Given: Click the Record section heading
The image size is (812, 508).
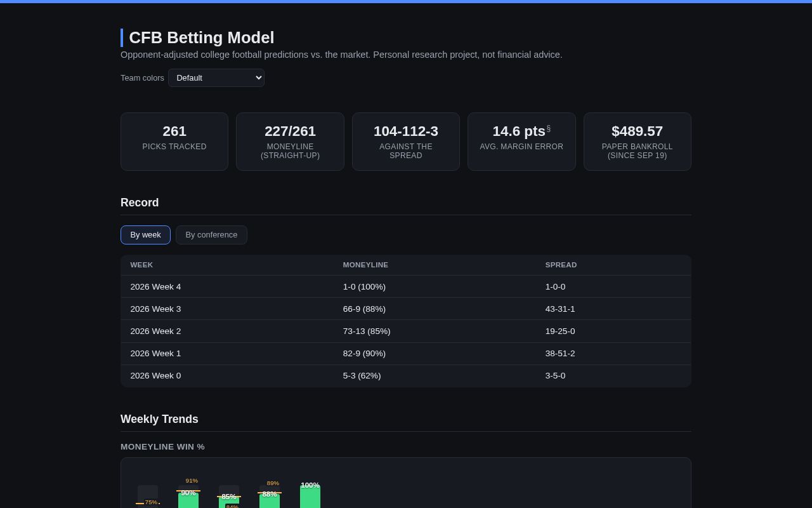Looking at the screenshot, I should click(x=140, y=203).
